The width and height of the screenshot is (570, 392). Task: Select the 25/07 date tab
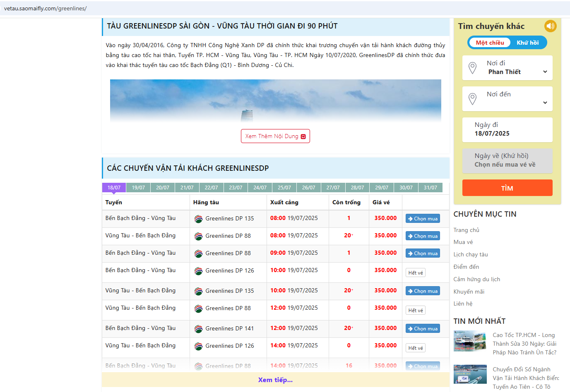coord(284,188)
